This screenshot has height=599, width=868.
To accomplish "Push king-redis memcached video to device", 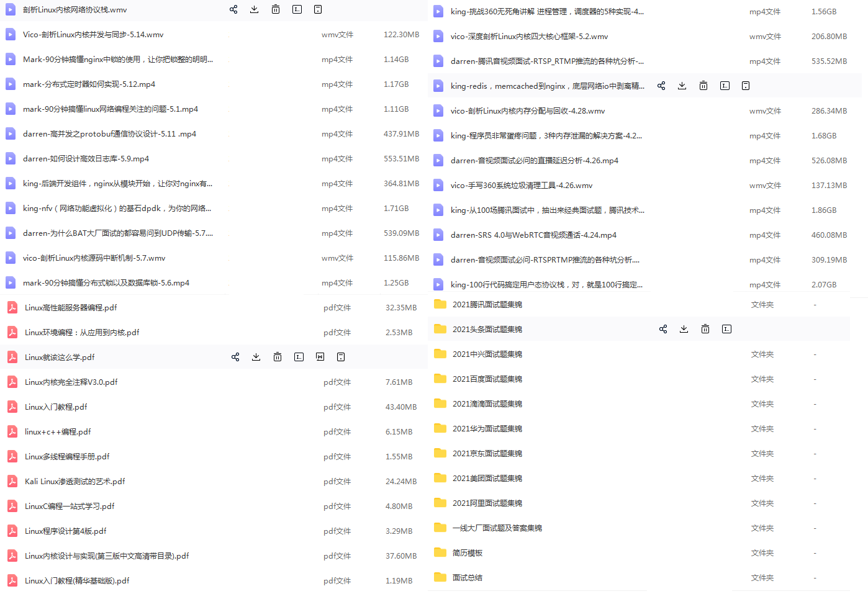I will click(746, 86).
